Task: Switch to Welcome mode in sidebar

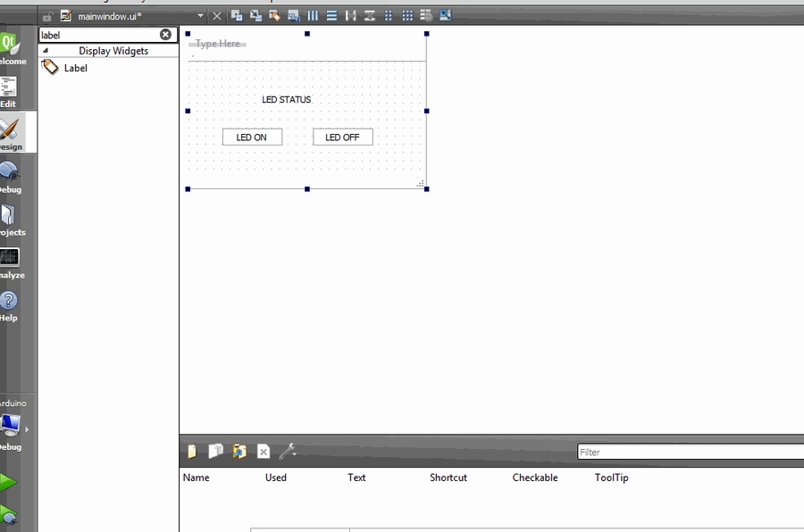Action: tap(10, 48)
